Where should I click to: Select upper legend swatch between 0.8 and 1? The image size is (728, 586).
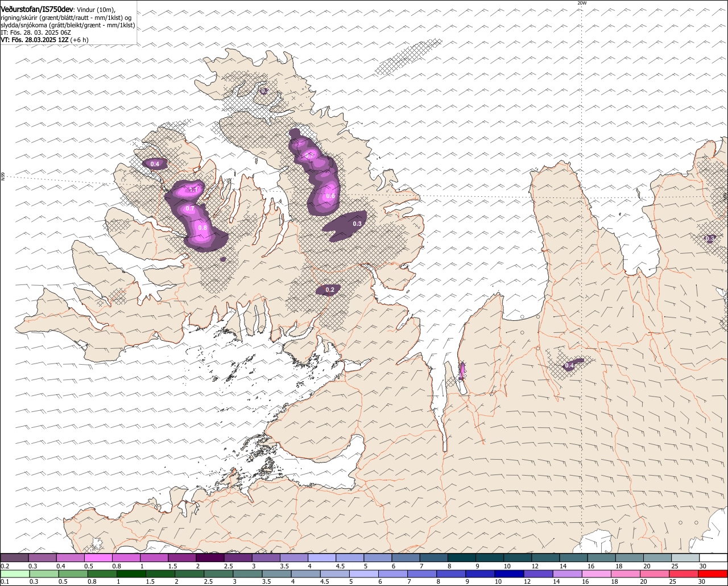click(126, 558)
